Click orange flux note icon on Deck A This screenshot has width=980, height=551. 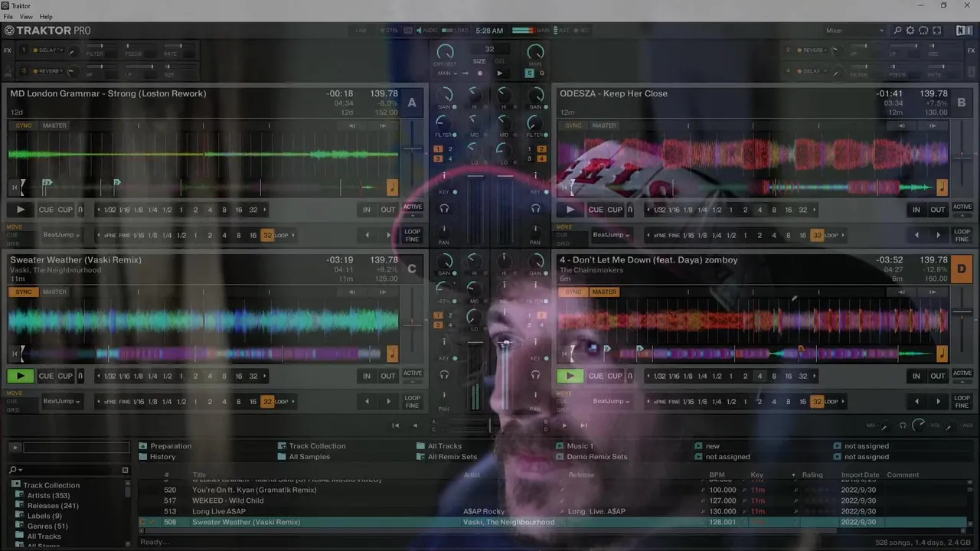[x=393, y=187]
